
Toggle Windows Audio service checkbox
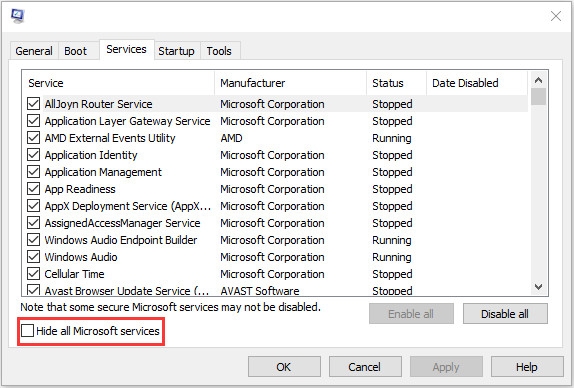pyautogui.click(x=33, y=257)
